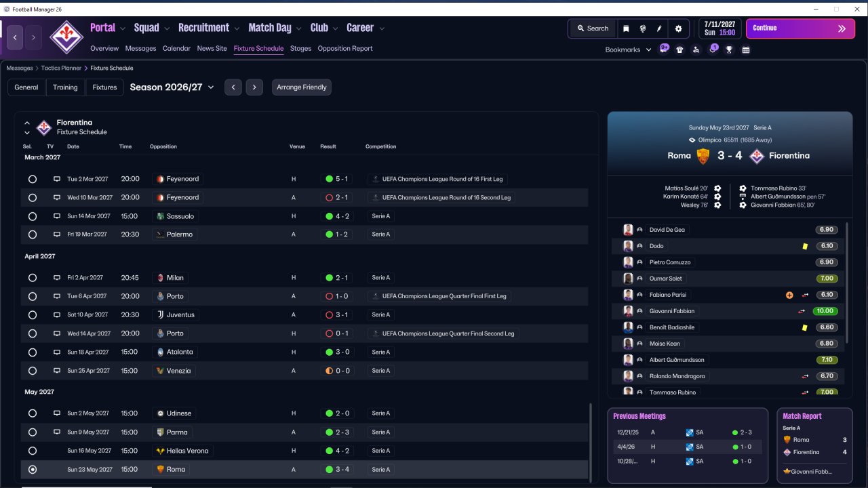Image resolution: width=868 pixels, height=488 pixels.
Task: Open the bookmark icon with the 1 badge
Action: [x=713, y=49]
